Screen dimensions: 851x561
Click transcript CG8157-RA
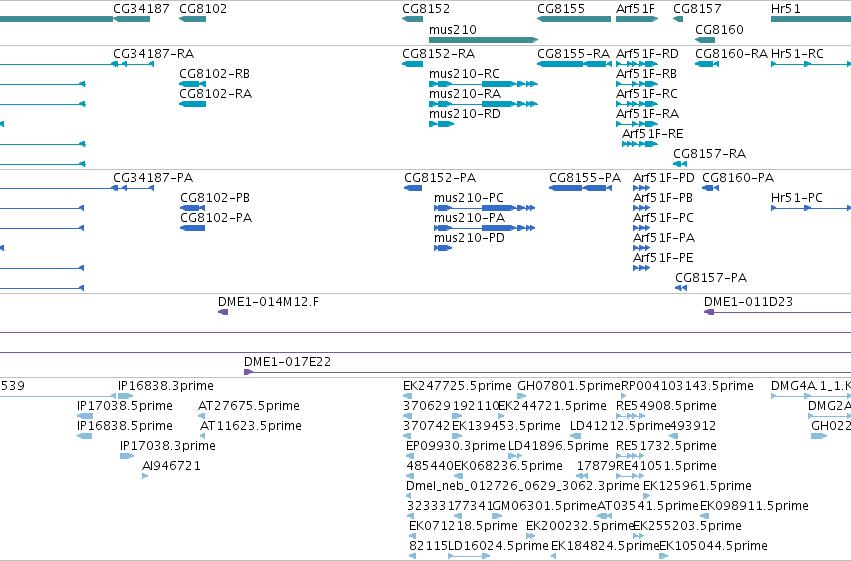coord(710,154)
